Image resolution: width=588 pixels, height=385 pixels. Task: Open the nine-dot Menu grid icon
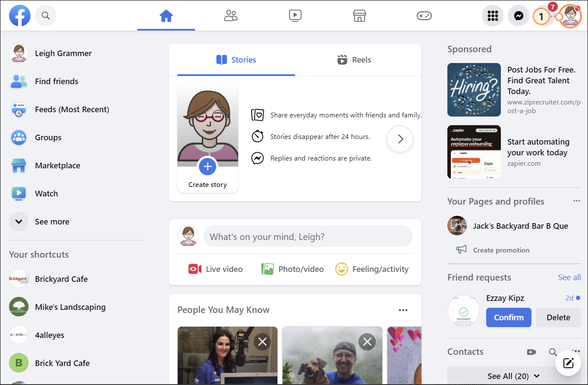pyautogui.click(x=493, y=16)
